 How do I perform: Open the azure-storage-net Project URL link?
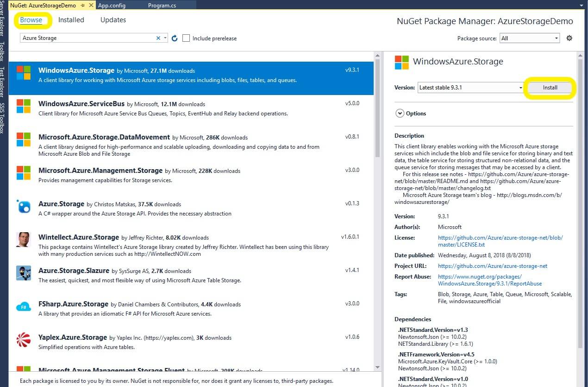click(492, 266)
